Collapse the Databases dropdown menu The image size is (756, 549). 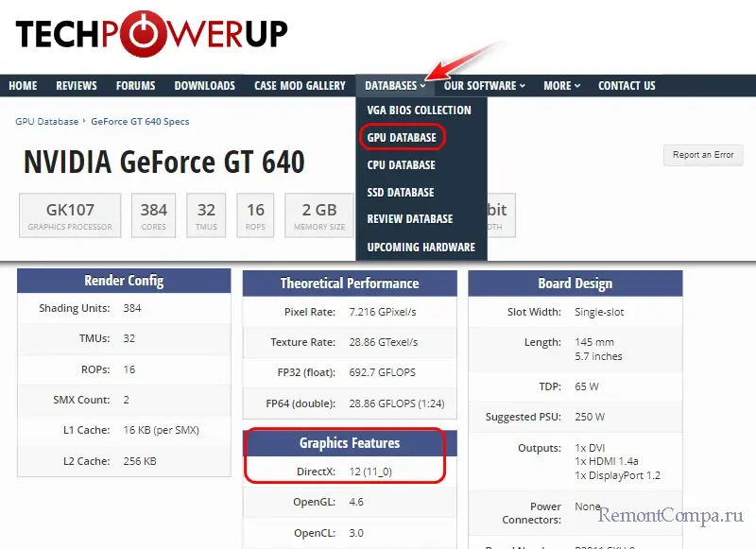tap(395, 86)
